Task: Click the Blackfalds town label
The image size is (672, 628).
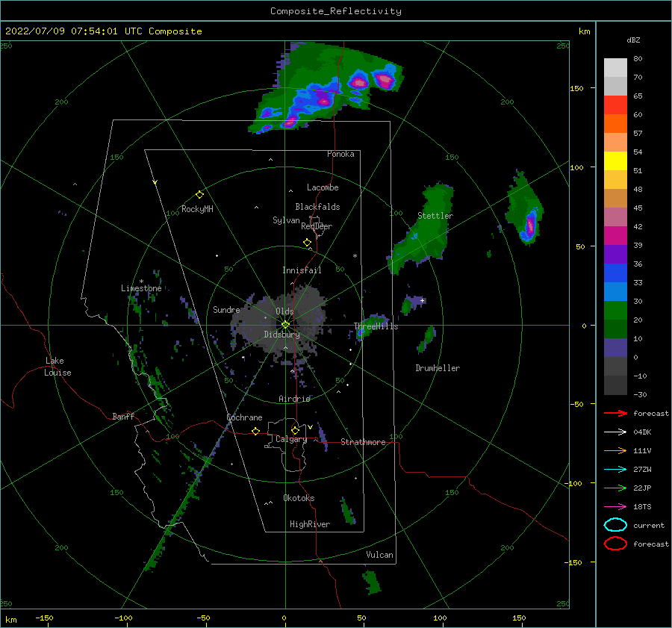Action: tap(317, 207)
